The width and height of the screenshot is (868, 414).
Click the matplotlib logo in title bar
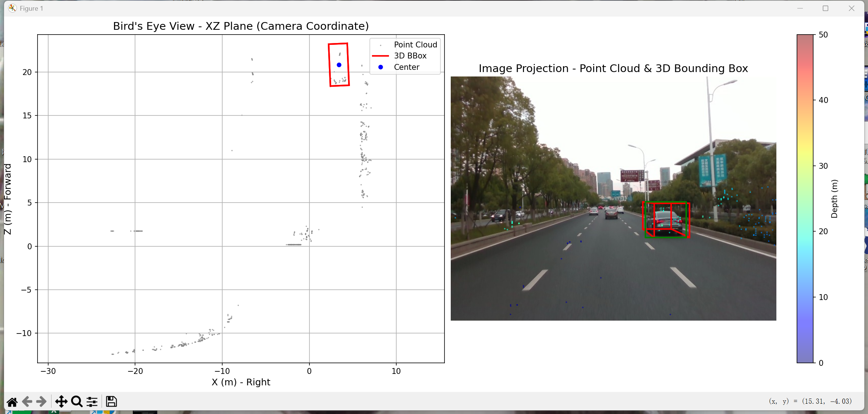click(13, 8)
